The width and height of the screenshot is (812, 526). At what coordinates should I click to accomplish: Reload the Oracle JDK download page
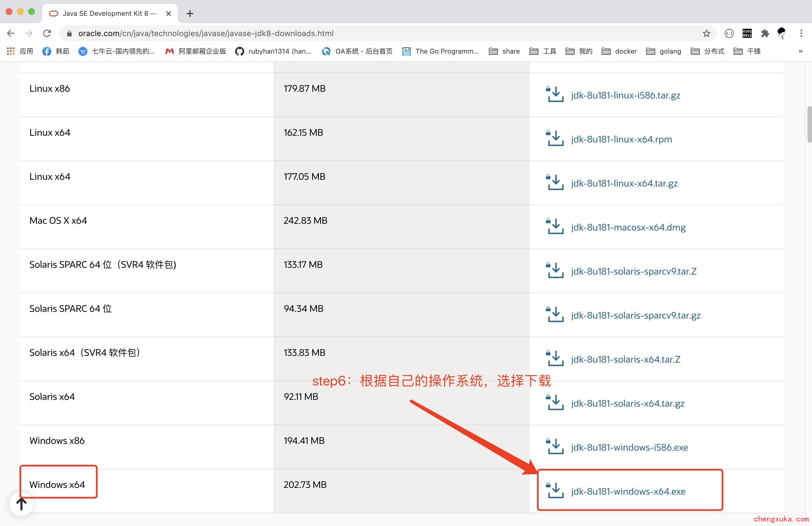tap(47, 33)
